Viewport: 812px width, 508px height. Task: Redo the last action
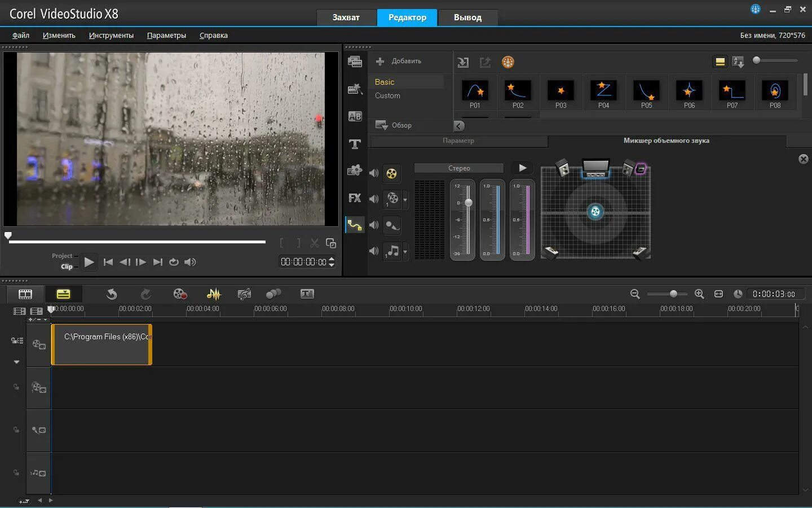pyautogui.click(x=145, y=294)
